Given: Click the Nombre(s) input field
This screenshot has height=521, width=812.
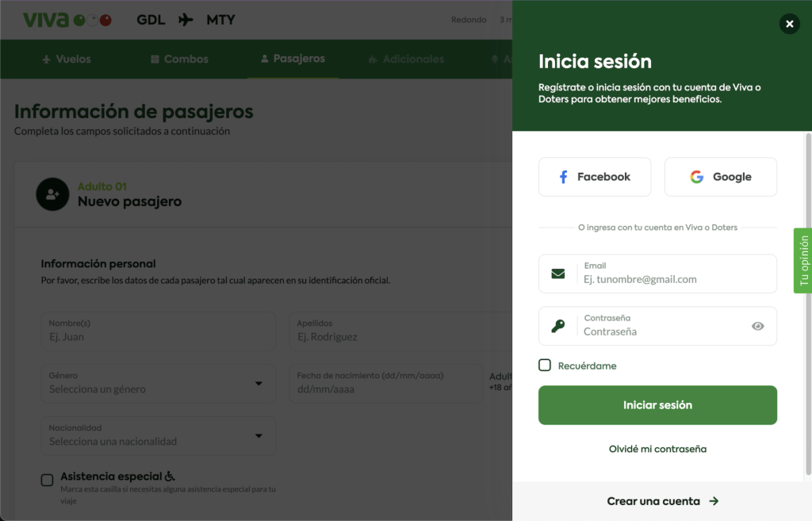Looking at the screenshot, I should click(x=158, y=331).
